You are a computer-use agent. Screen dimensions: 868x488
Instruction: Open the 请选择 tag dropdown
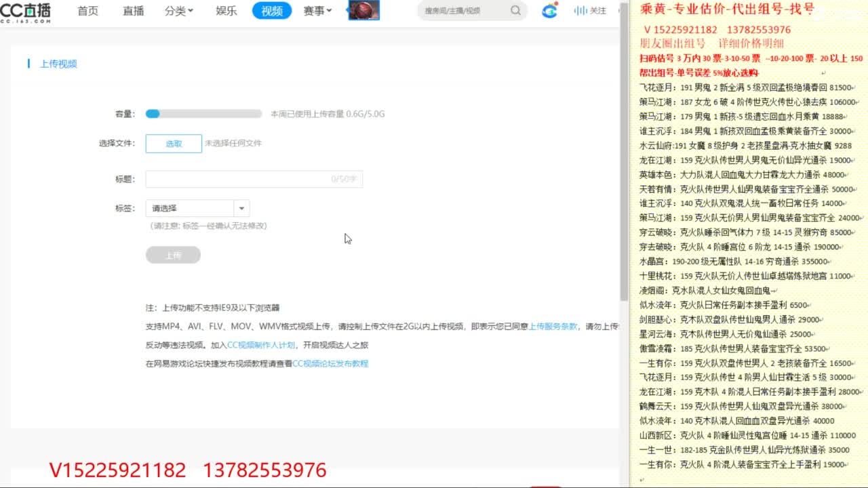pos(198,208)
